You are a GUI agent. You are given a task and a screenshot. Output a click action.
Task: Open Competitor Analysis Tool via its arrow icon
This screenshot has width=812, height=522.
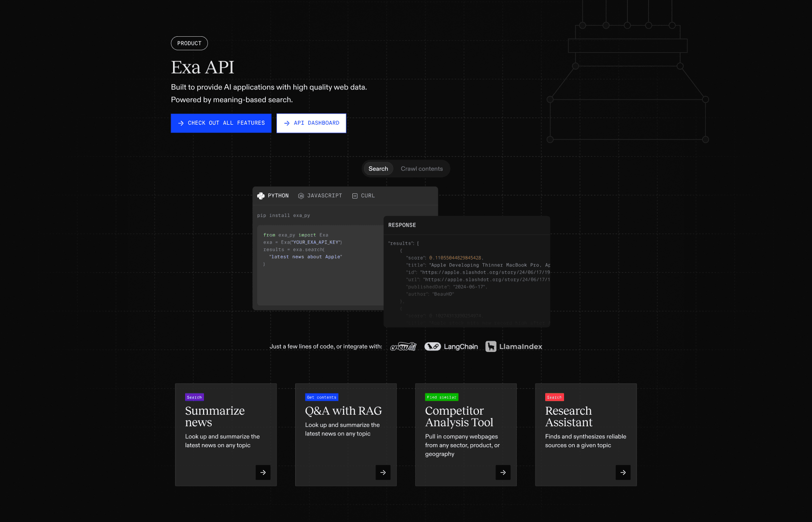(x=503, y=472)
